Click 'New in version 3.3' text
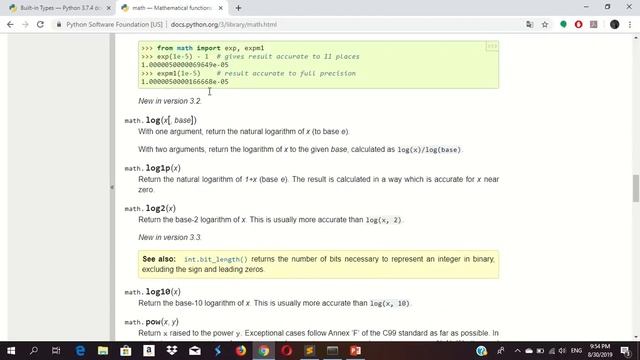The image size is (640, 360). [169, 237]
